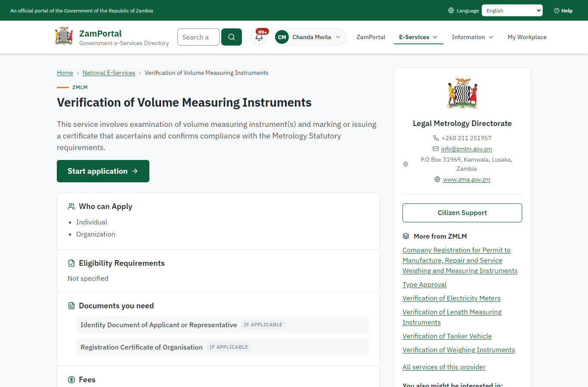Open the notifications bell
Screen dimensions: 588x387
click(259, 37)
